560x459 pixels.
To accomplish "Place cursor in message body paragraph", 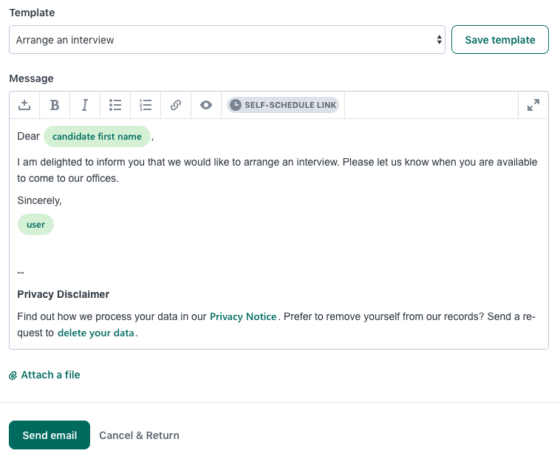I will (277, 170).
